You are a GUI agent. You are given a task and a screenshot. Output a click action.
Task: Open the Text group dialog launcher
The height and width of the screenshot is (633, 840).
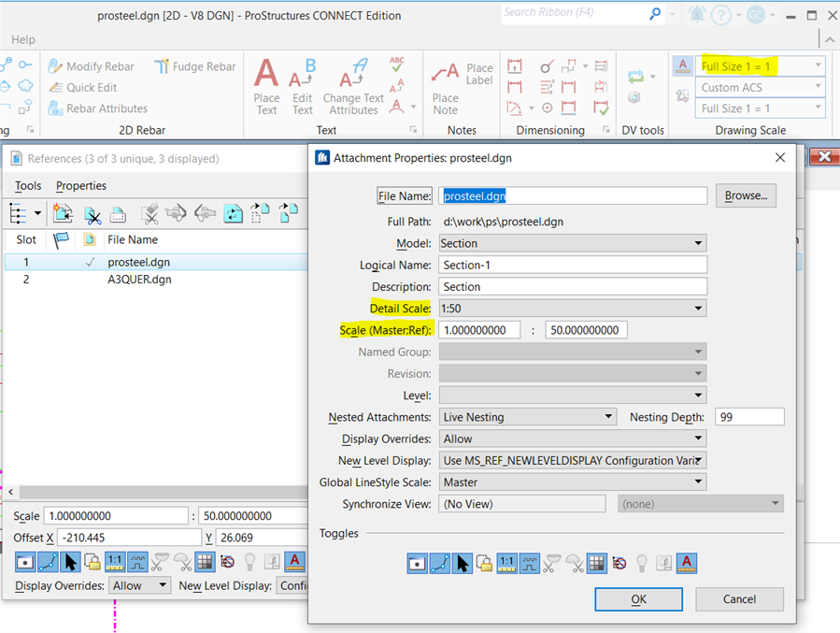[413, 130]
